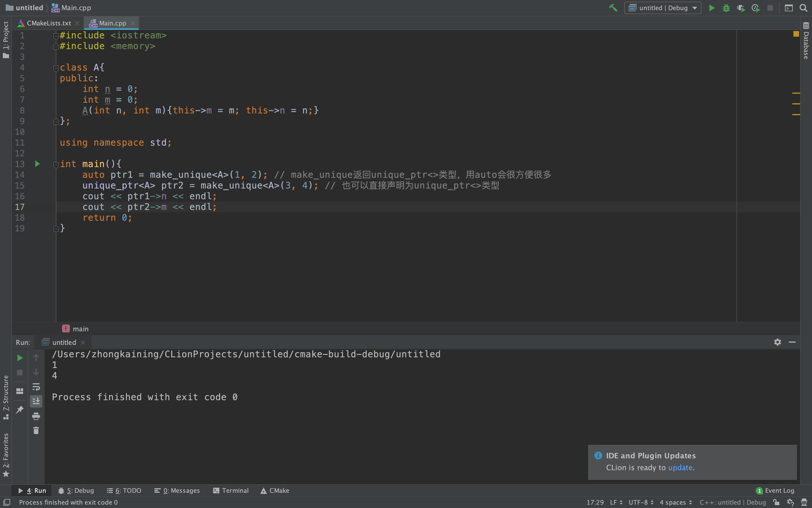
Task: Hide the Run panel with minimize dash
Action: coord(792,342)
